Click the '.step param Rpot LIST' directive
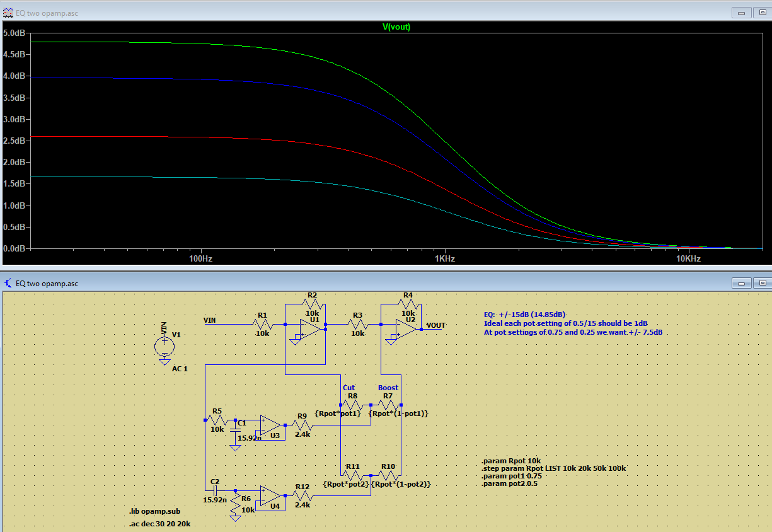 click(553, 468)
